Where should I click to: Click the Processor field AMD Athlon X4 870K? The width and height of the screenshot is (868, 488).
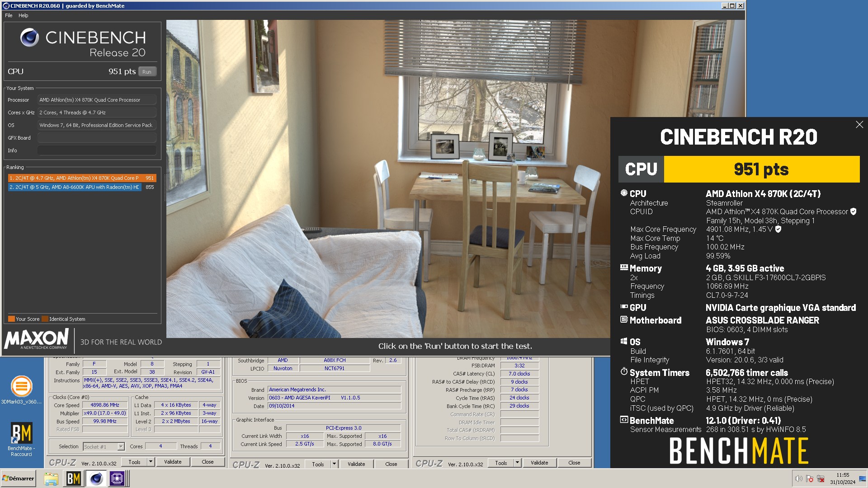[97, 100]
